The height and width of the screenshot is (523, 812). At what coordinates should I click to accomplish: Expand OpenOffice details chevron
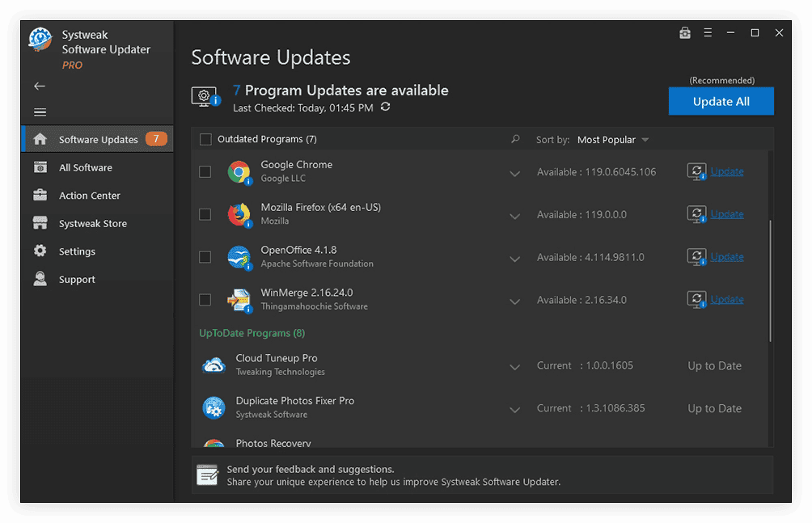tap(514, 259)
